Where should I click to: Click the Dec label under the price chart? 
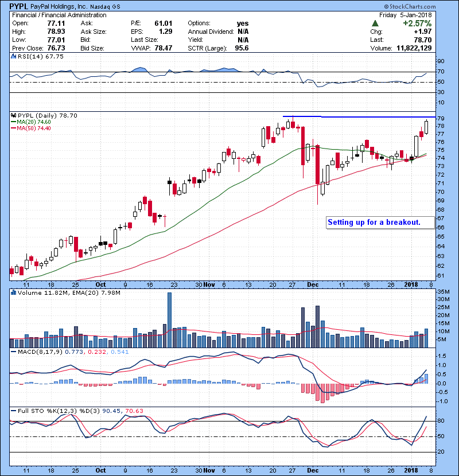(313, 285)
